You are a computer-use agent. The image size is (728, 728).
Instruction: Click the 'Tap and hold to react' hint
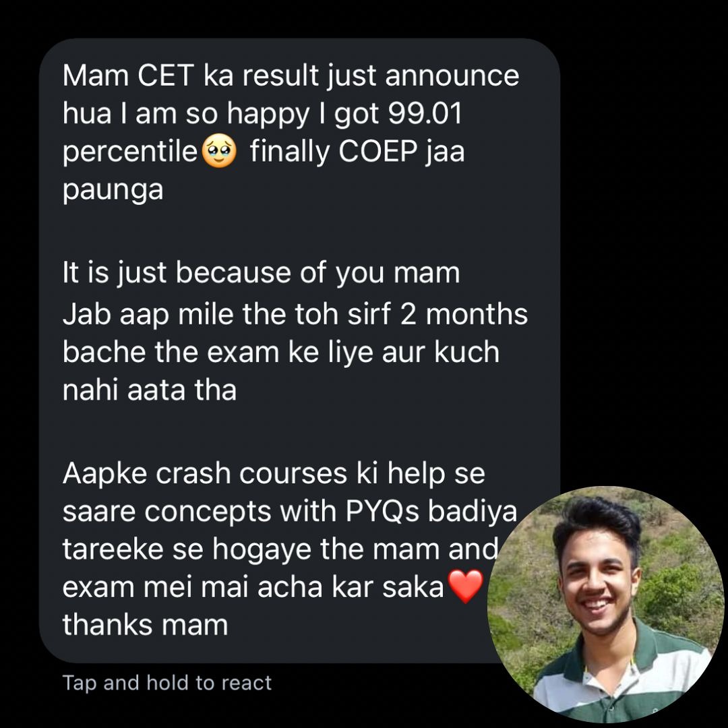coord(167,683)
